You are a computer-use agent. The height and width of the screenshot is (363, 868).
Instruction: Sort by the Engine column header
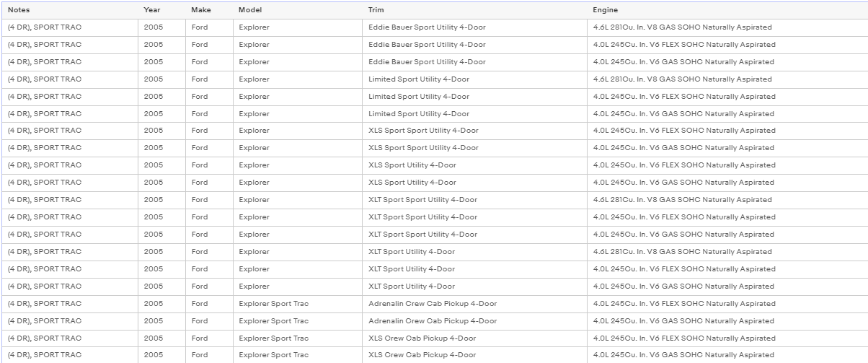(728, 10)
